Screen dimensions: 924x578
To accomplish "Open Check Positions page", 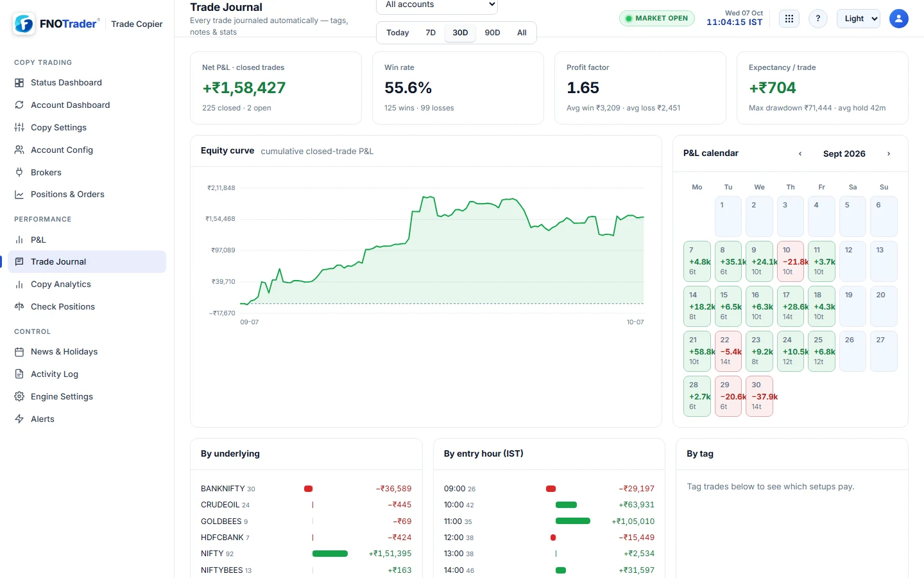I will pyautogui.click(x=87, y=307).
